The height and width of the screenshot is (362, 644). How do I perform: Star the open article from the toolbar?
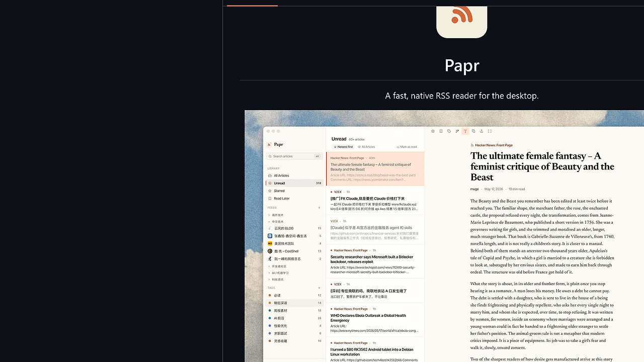point(433,131)
